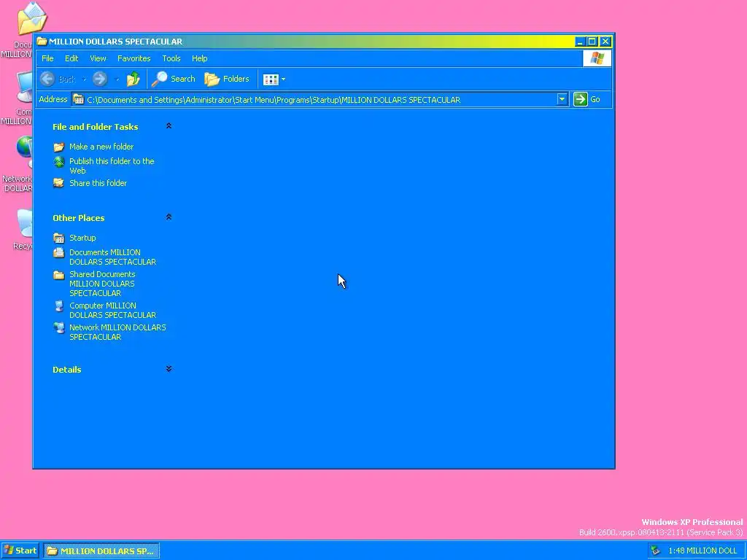
Task: Open Computer MILLION DOLLARS SPECTACULAR link
Action: (112, 311)
